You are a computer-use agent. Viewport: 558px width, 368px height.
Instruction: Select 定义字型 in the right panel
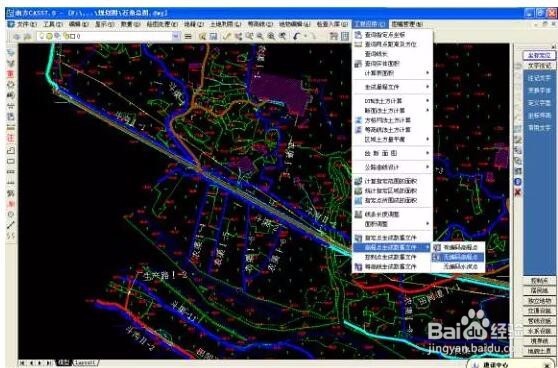(539, 103)
